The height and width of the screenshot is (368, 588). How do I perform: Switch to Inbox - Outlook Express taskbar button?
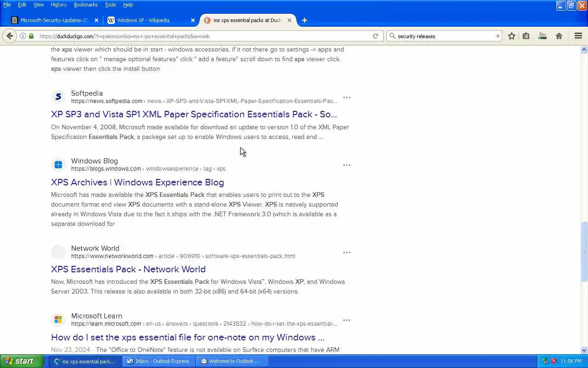pos(159,361)
